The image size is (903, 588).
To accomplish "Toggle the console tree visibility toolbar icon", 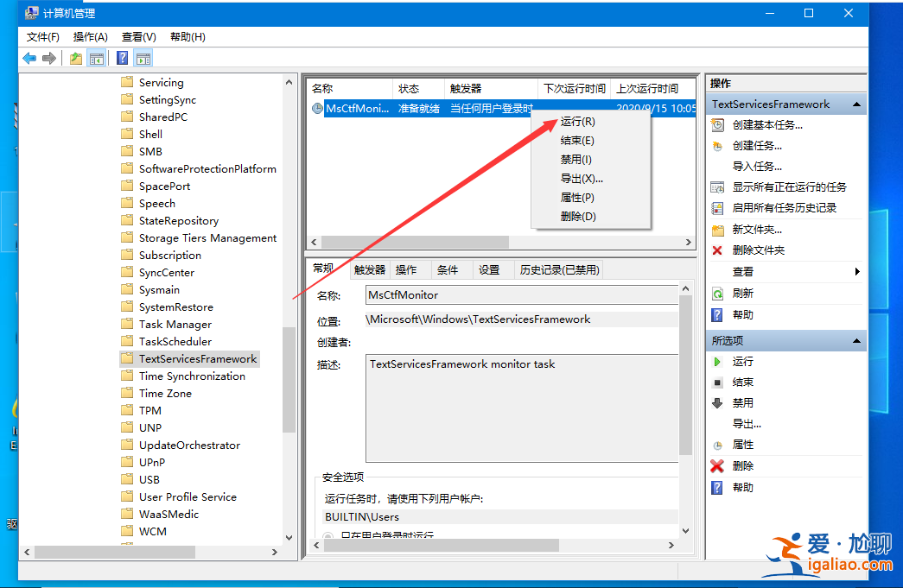I will pyautogui.click(x=95, y=59).
